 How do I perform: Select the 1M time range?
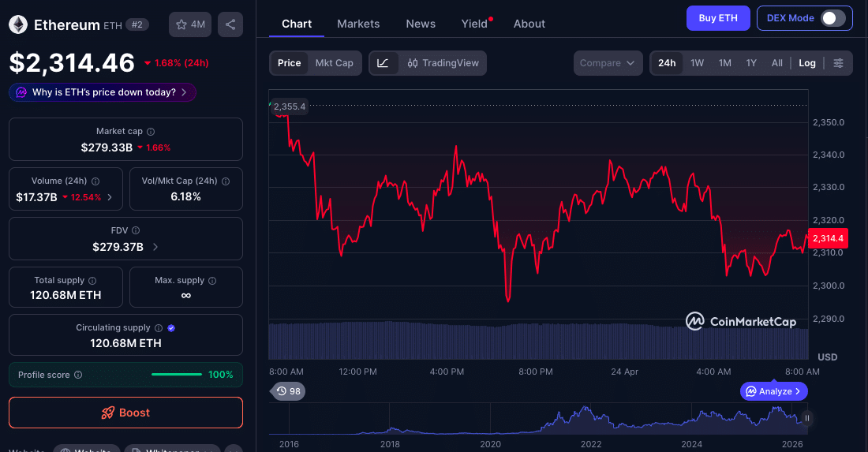click(724, 63)
